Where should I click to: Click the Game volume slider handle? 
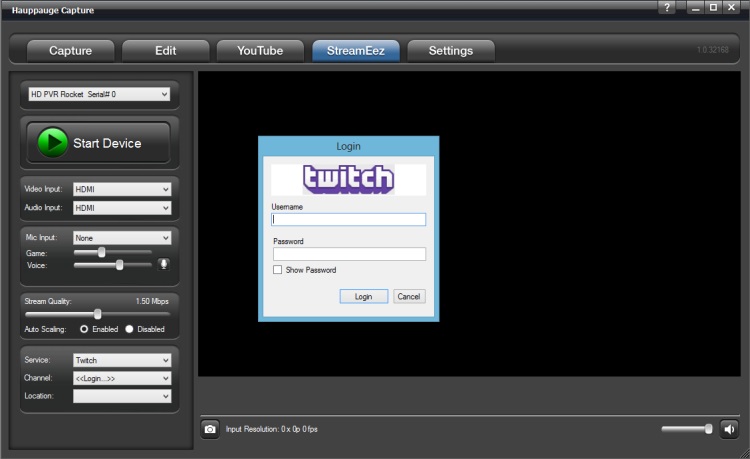[101, 252]
